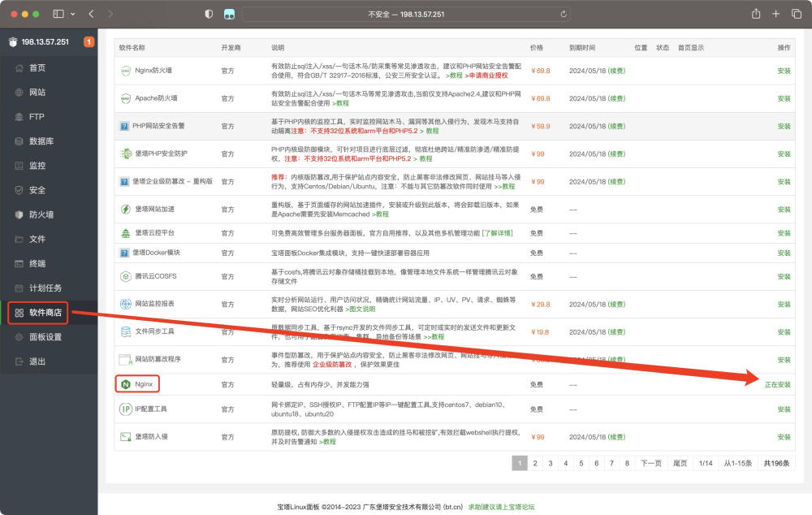Click the 监控 monitor sidebar icon

point(19,166)
